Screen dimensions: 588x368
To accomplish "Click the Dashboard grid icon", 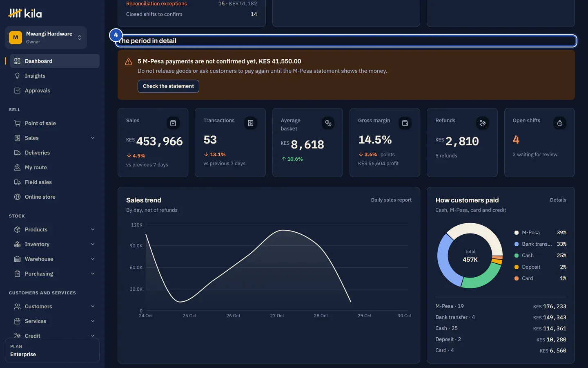I will click(x=17, y=61).
